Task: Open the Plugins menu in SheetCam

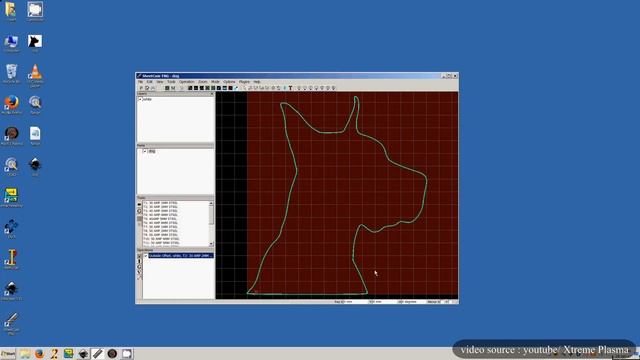Action: pos(244,82)
